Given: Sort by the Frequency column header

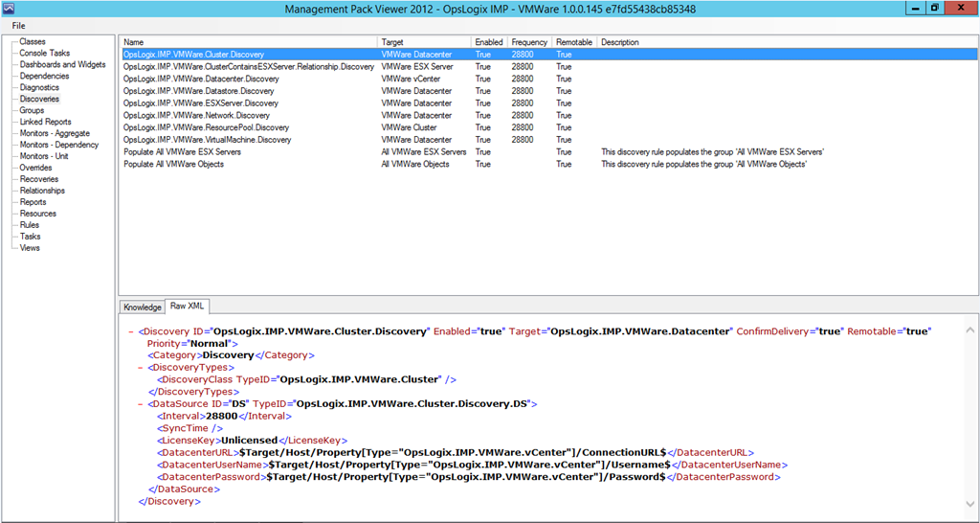Looking at the screenshot, I should [x=528, y=42].
